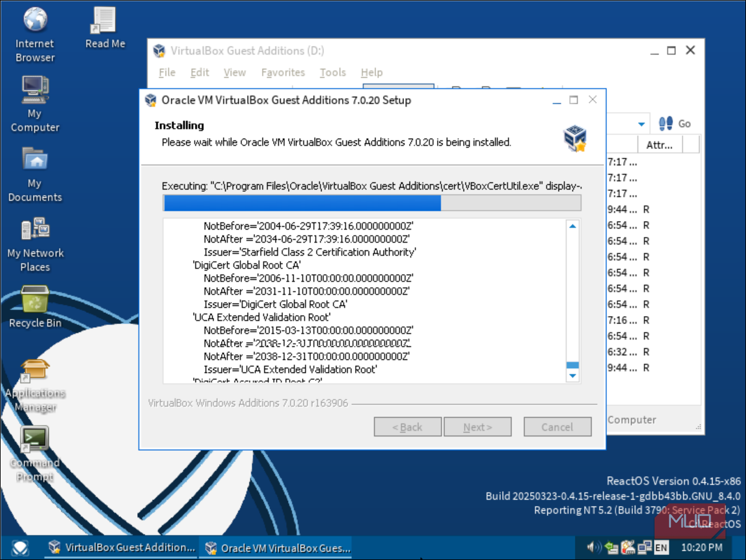The width and height of the screenshot is (746, 560).
Task: Click the log scrollbar down arrow
Action: (x=572, y=376)
